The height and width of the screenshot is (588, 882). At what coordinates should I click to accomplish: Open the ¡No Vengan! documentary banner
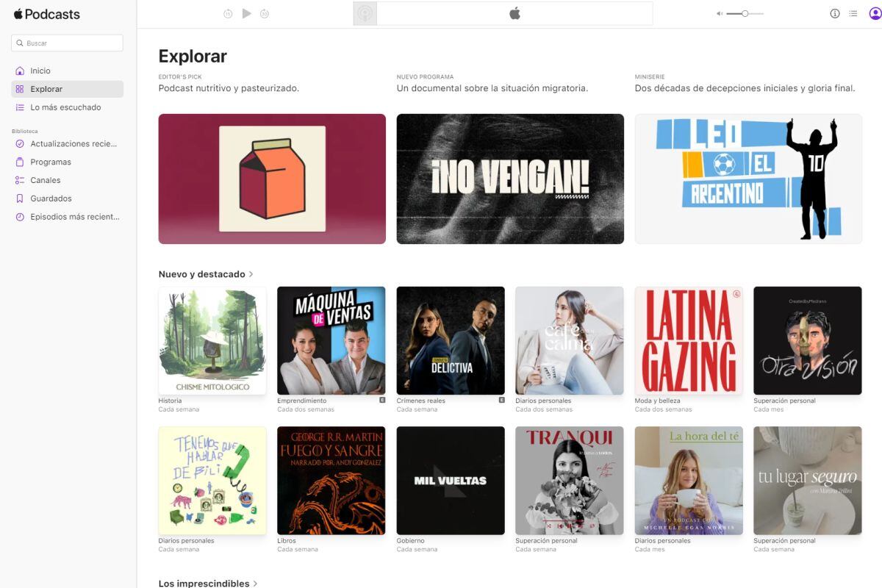tap(509, 178)
